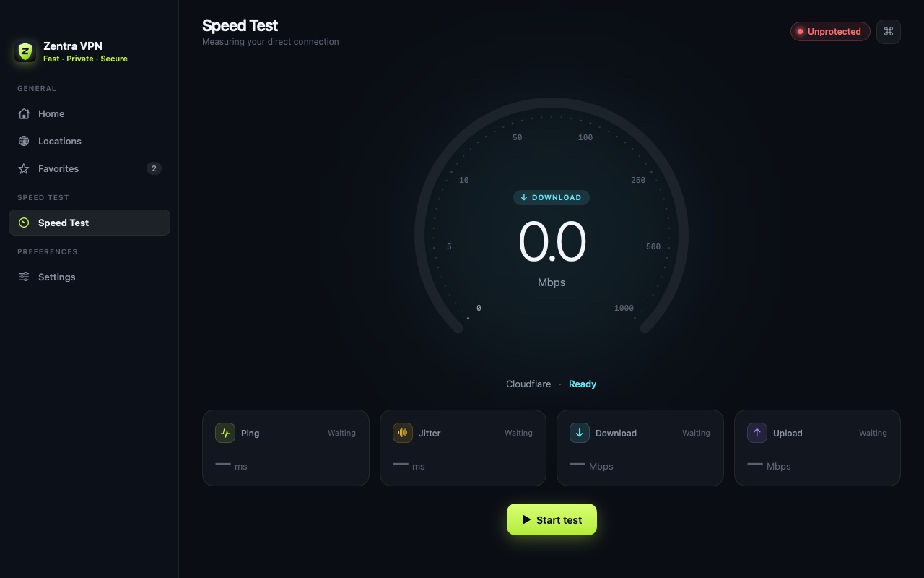
Task: Click the Jitter card's Waiting status
Action: click(x=518, y=433)
